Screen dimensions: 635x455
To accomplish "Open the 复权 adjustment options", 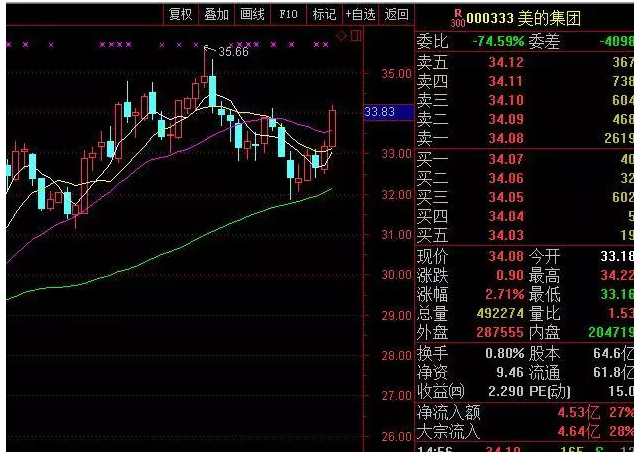I will tap(180, 14).
